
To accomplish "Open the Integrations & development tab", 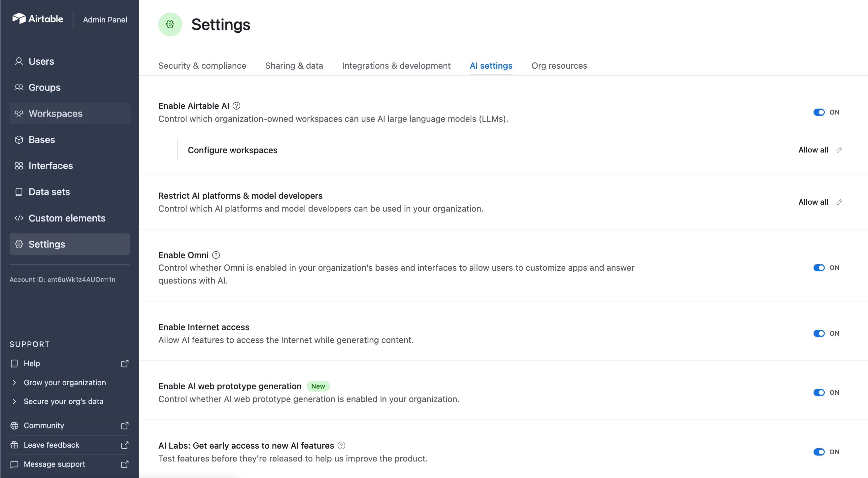I will pyautogui.click(x=396, y=66).
